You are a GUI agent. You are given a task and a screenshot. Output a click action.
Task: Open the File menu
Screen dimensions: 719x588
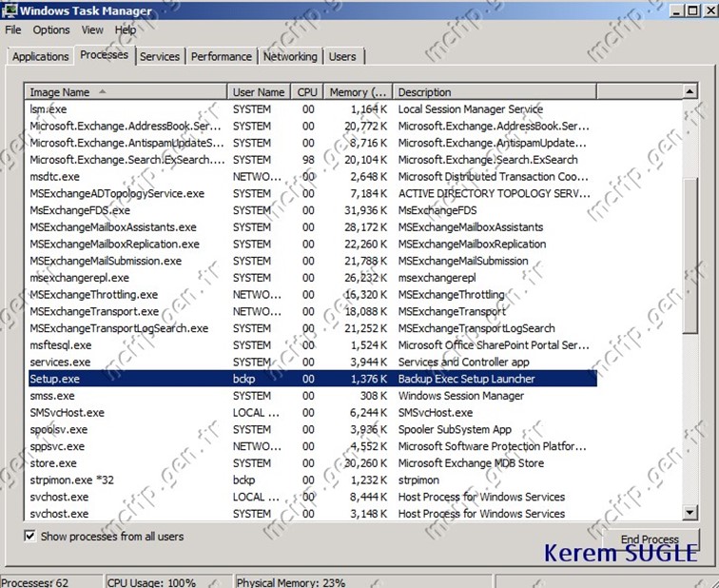(x=13, y=30)
